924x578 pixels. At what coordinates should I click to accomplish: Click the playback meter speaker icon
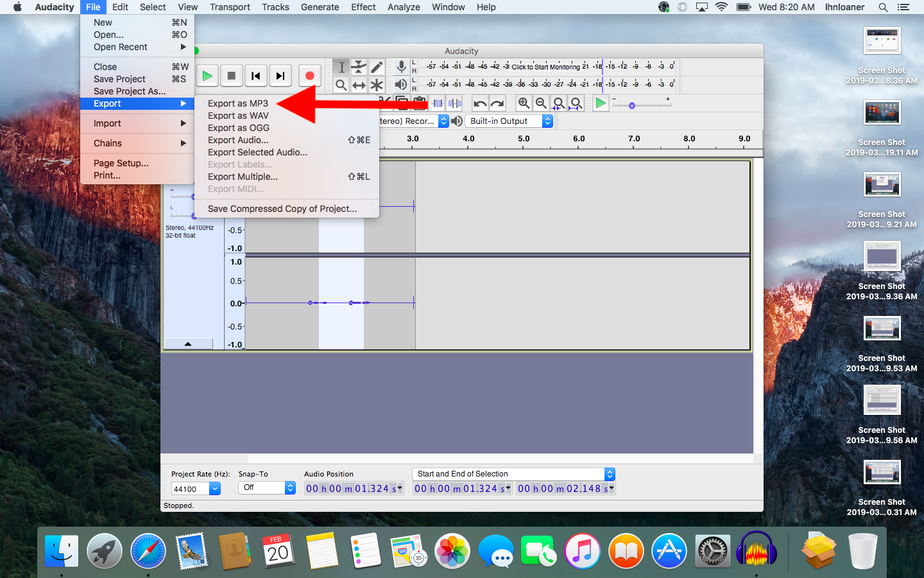click(401, 84)
